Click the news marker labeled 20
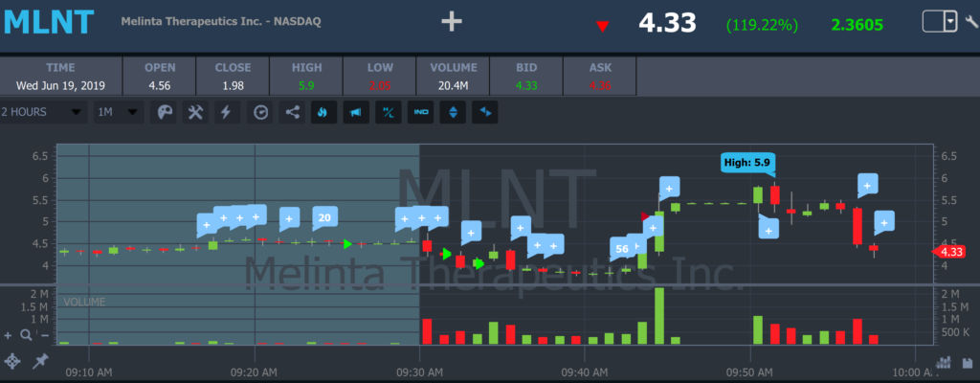Image resolution: width=980 pixels, height=383 pixels. [x=324, y=218]
